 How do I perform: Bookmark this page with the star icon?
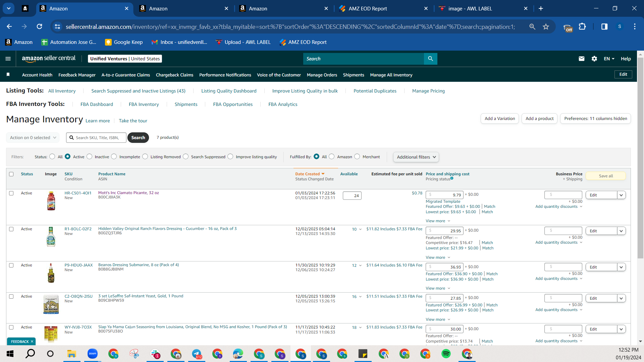[546, 26]
